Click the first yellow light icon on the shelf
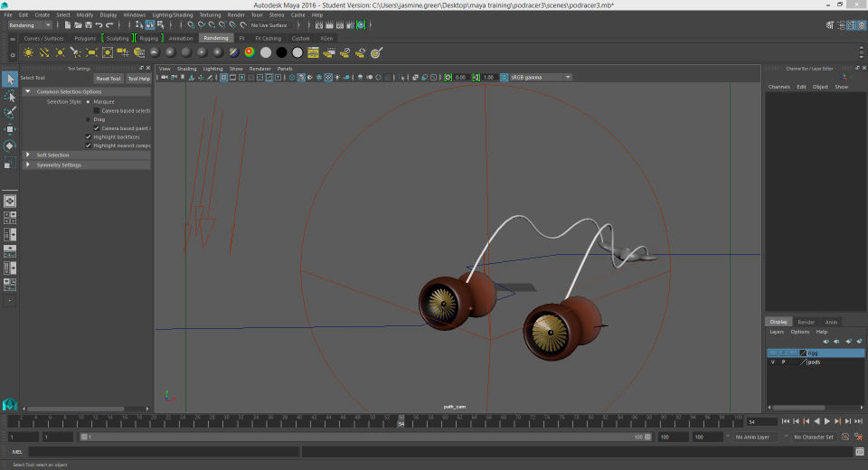This screenshot has height=470, width=868. click(28, 52)
